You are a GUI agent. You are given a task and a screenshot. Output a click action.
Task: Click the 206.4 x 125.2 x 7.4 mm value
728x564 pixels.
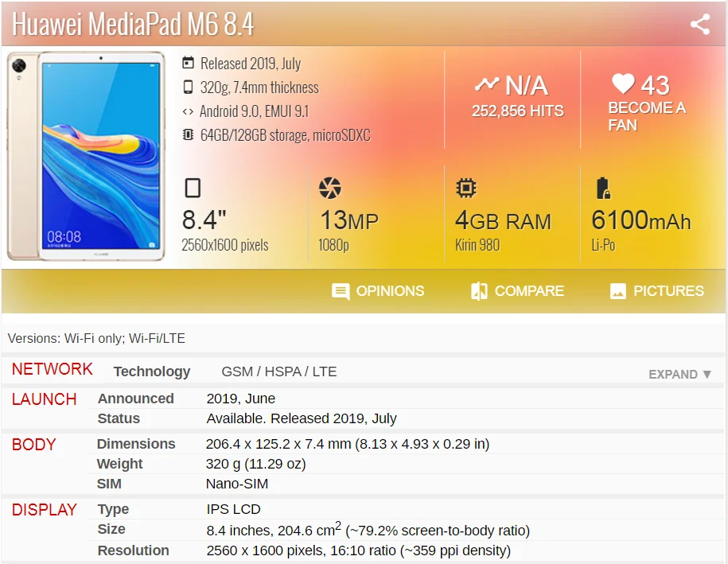coord(348,444)
